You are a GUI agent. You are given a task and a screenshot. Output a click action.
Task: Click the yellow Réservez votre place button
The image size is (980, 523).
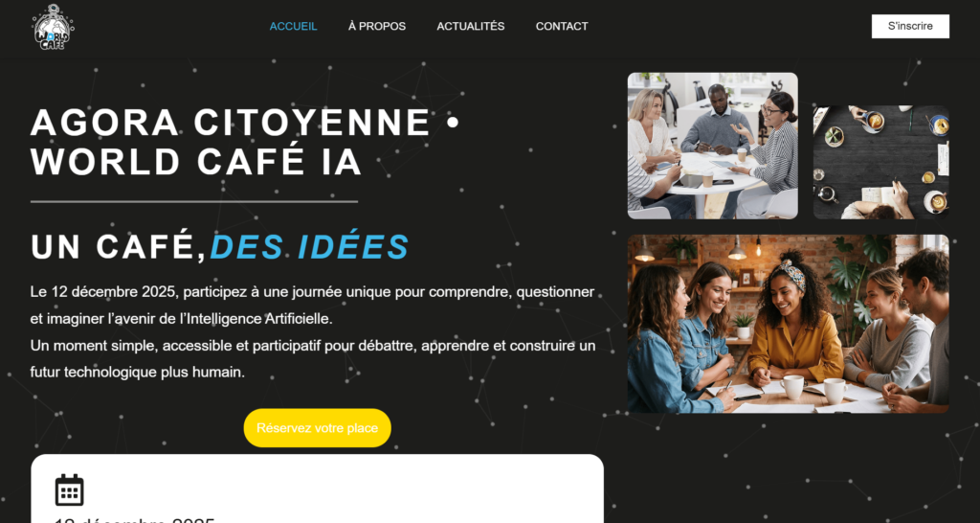(x=317, y=428)
